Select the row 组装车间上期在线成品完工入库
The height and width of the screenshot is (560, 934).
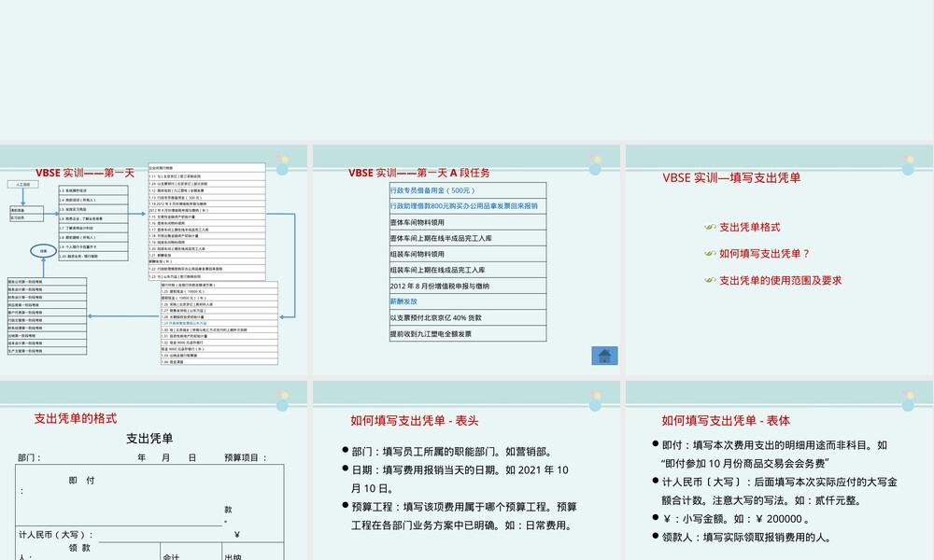[468, 270]
